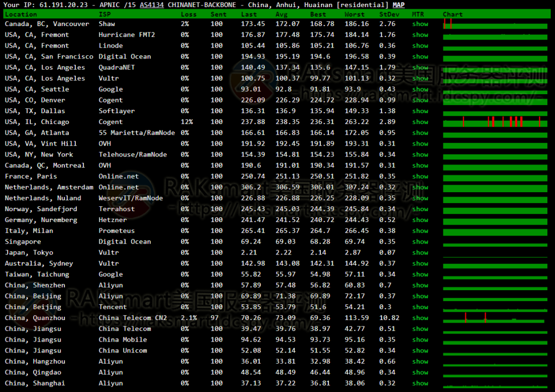The width and height of the screenshot is (555, 392).
Task: Show MTR for Jiangsu China Mobile row
Action: click(420, 339)
